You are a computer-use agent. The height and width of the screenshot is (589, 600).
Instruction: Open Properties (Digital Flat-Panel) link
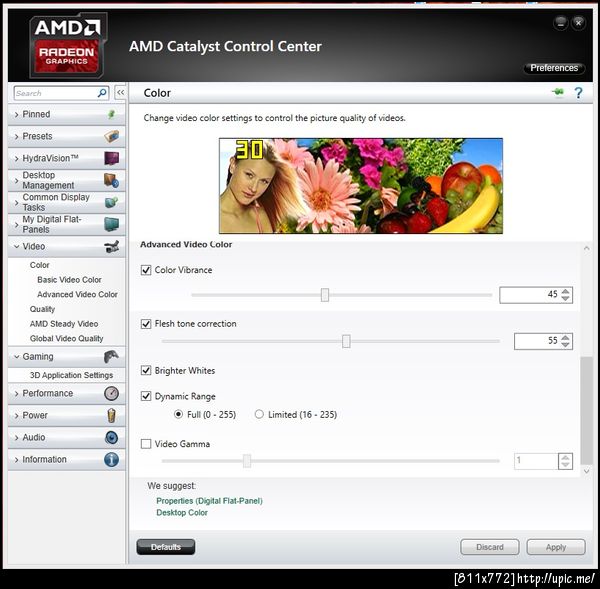pos(209,501)
